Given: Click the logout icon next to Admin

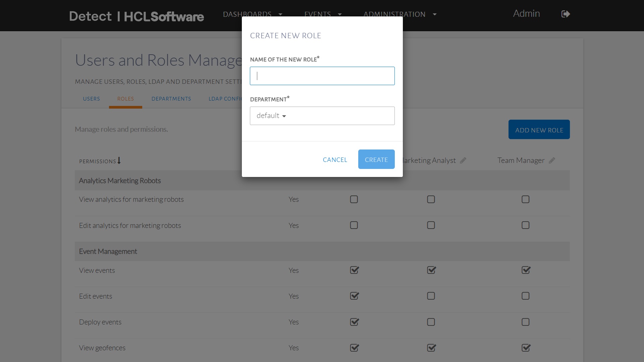Looking at the screenshot, I should tap(566, 14).
